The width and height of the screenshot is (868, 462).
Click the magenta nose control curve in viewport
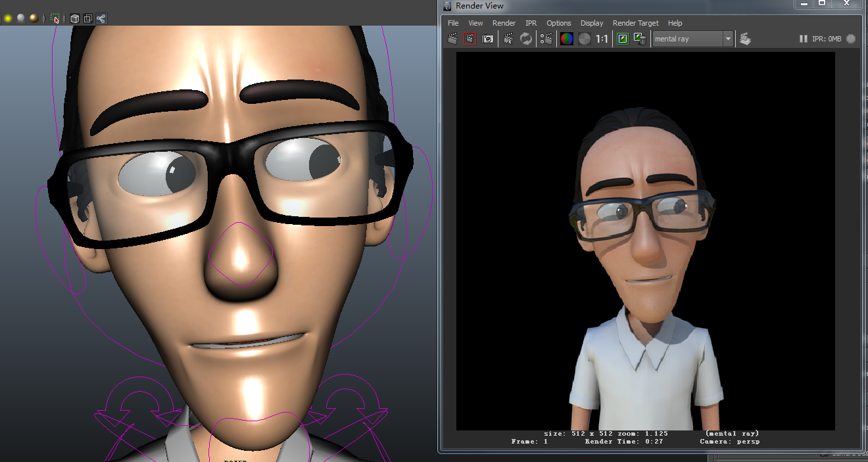coord(241,255)
